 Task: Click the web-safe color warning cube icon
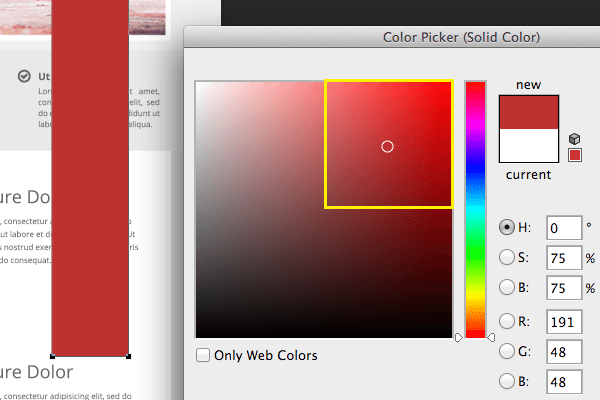574,139
